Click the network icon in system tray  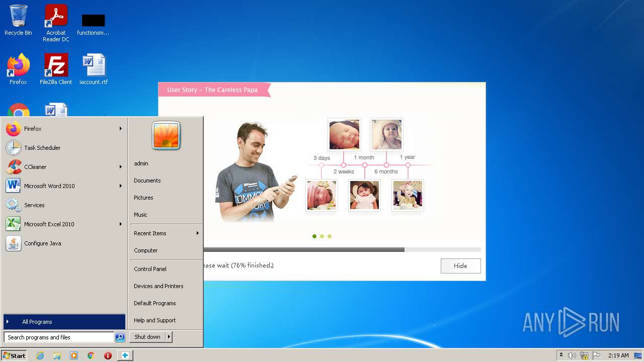click(584, 355)
